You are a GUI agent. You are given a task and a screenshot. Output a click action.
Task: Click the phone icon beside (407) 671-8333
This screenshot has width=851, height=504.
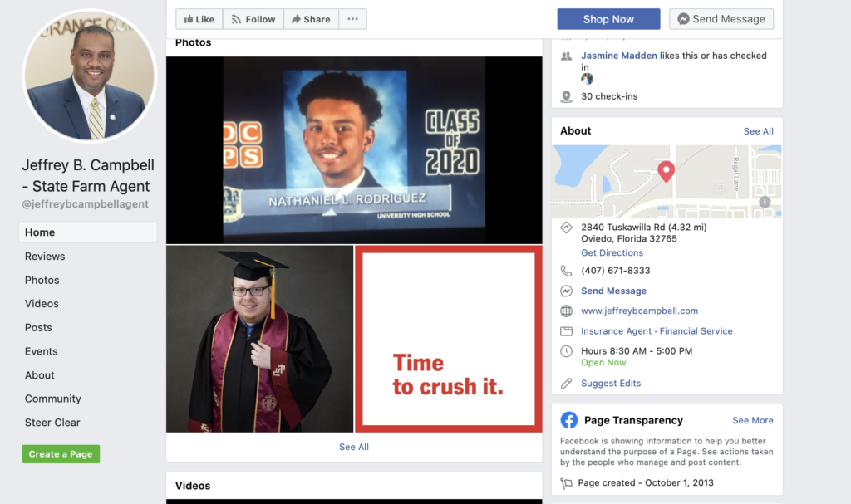(566, 271)
